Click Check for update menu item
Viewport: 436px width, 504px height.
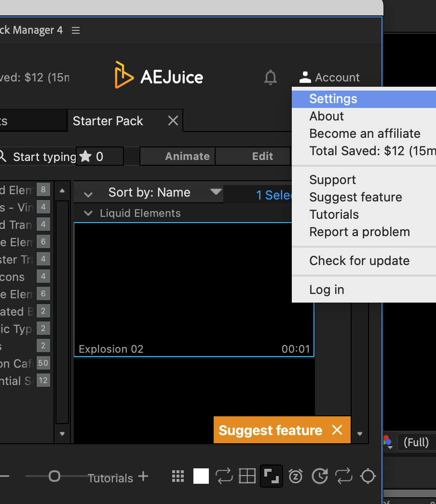[x=364, y=261]
